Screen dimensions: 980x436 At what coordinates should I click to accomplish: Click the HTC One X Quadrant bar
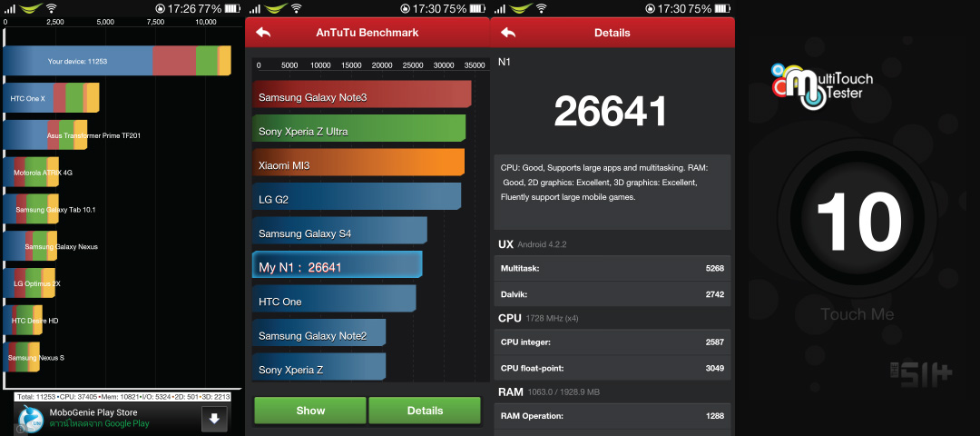[x=51, y=98]
